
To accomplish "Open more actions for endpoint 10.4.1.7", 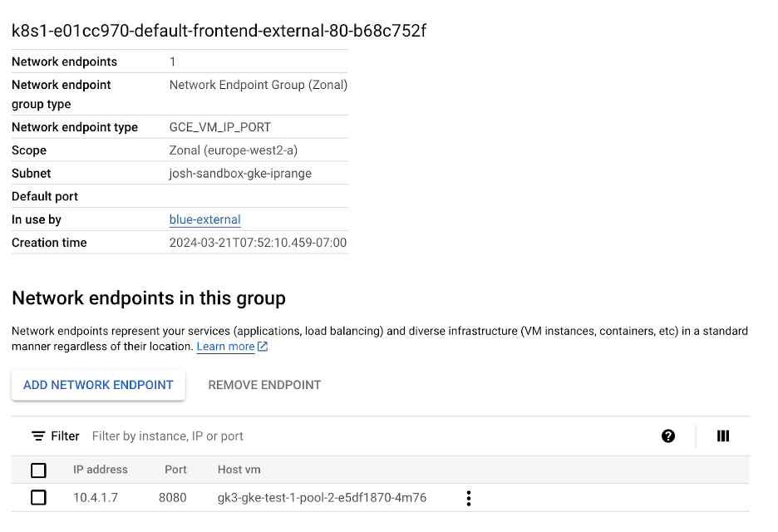I will pyautogui.click(x=469, y=498).
